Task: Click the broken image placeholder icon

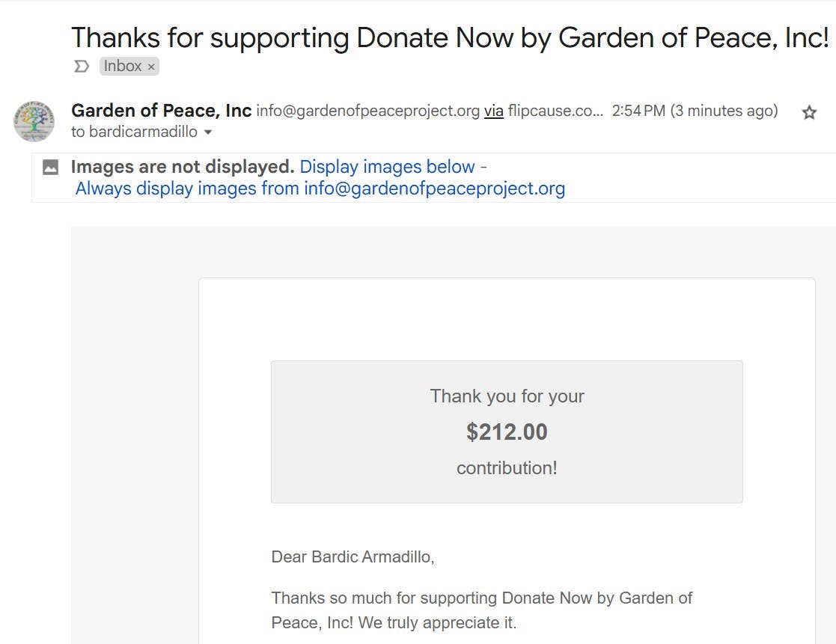Action: (51, 167)
